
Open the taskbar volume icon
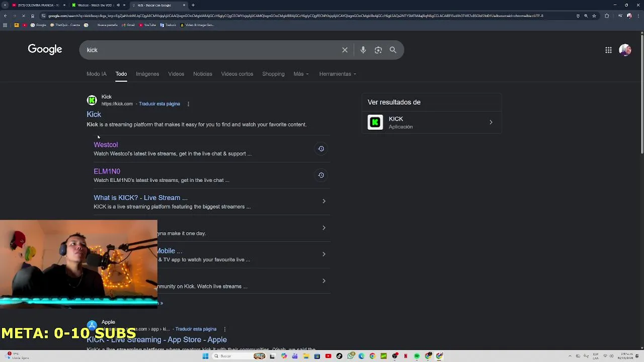pos(611,356)
